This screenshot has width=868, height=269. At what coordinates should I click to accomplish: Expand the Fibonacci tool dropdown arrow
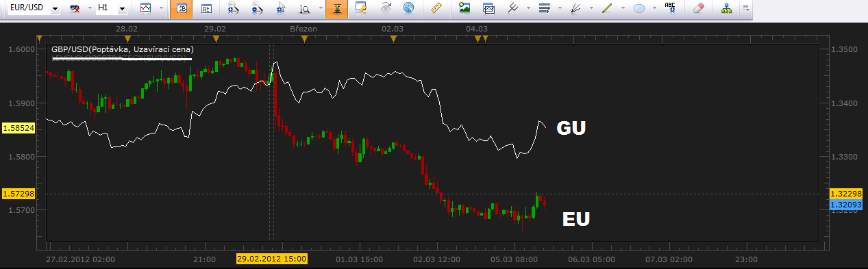[x=560, y=9]
